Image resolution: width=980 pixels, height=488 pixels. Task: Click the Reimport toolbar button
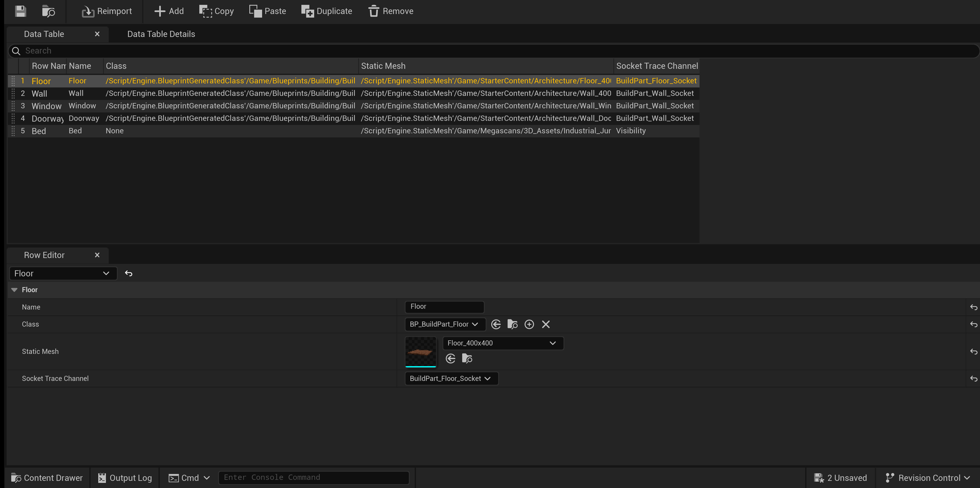click(x=106, y=11)
